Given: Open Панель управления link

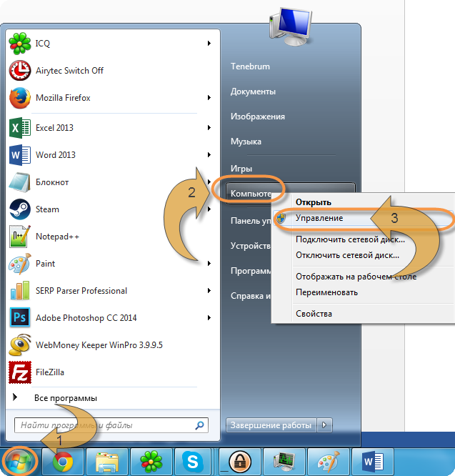Looking at the screenshot, I should (x=250, y=221).
